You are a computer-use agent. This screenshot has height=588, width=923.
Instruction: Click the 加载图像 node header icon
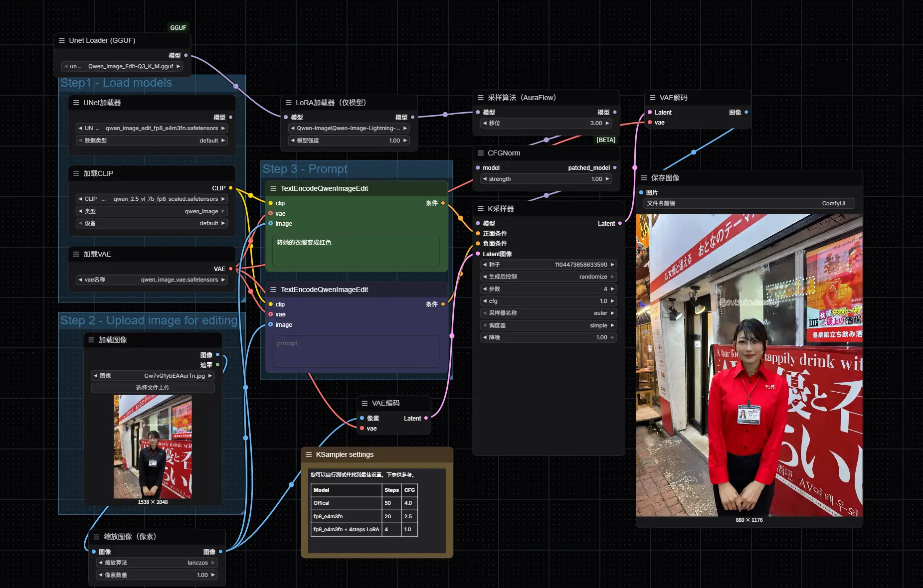click(x=91, y=340)
